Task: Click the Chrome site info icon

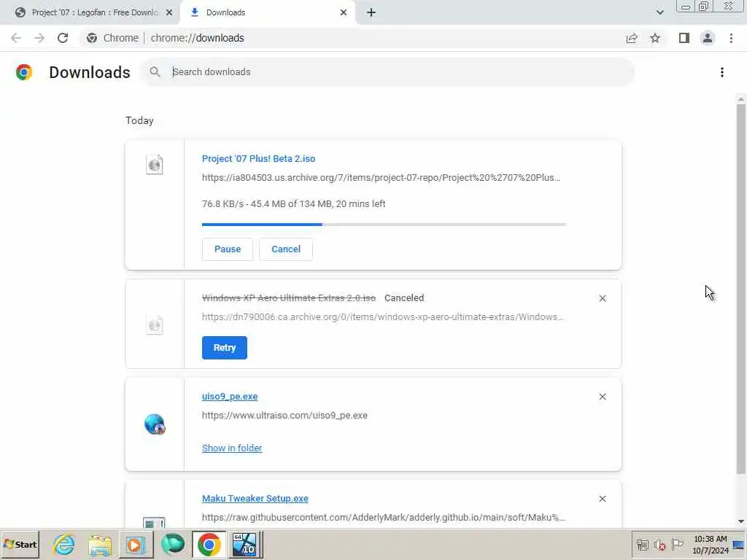Action: tap(92, 38)
